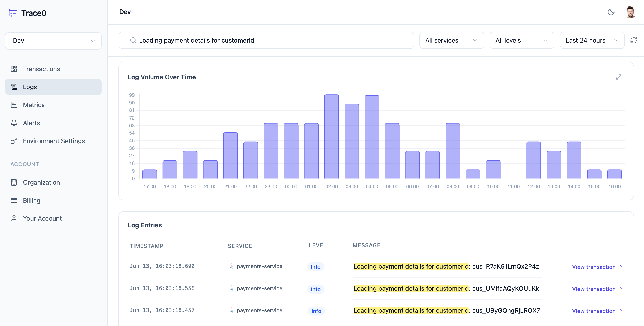Click the 08:00 bar in the chart
Image resolution: width=644 pixels, height=326 pixels.
[x=453, y=151]
